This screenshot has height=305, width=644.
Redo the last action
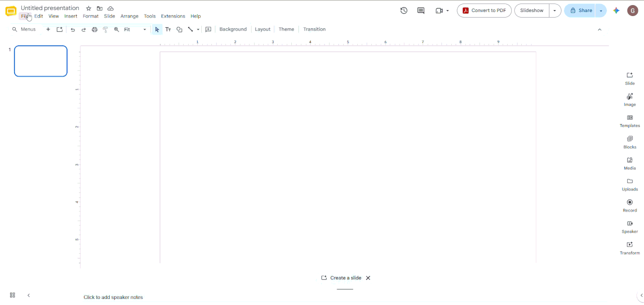pyautogui.click(x=84, y=30)
